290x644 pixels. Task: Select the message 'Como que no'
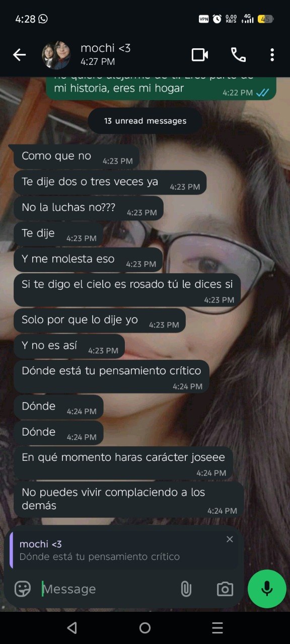tap(76, 157)
